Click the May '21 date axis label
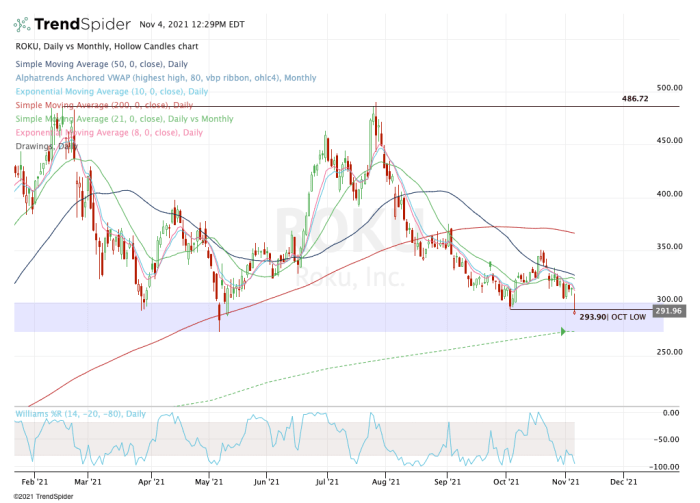Image resolution: width=700 pixels, height=503 pixels. point(209,482)
